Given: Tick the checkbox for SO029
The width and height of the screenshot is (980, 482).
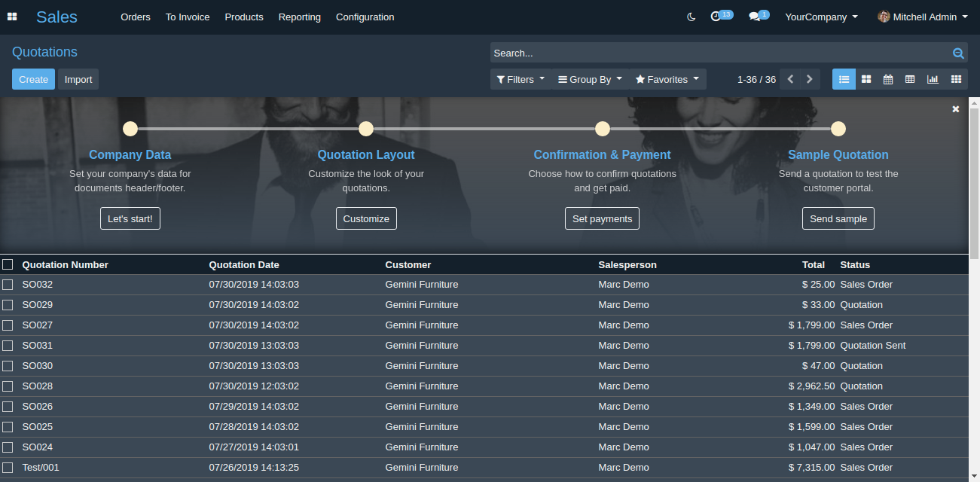Looking at the screenshot, I should coord(8,305).
